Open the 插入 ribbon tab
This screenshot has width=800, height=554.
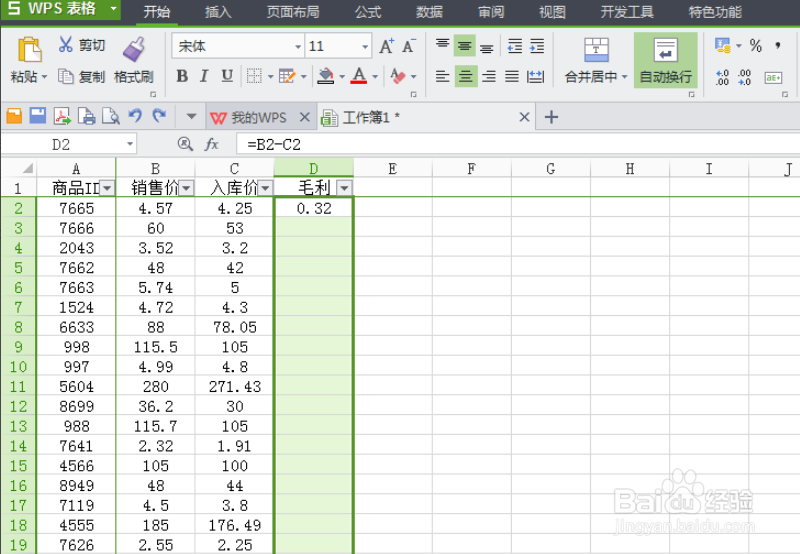(218, 11)
